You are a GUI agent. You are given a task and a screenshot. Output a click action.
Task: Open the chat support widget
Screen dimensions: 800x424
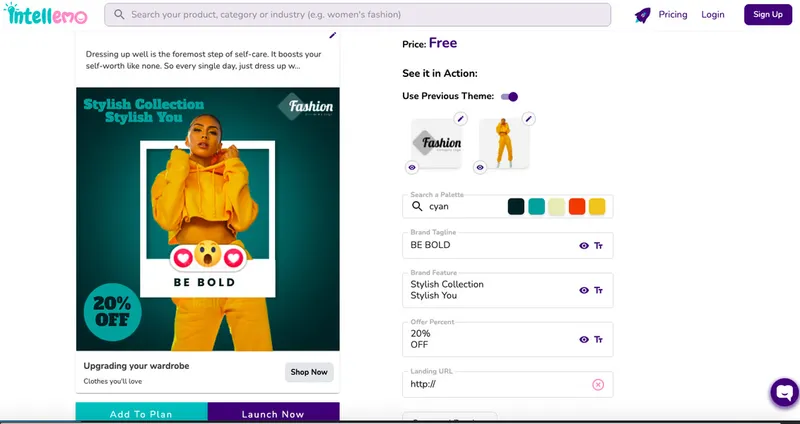pos(785,392)
